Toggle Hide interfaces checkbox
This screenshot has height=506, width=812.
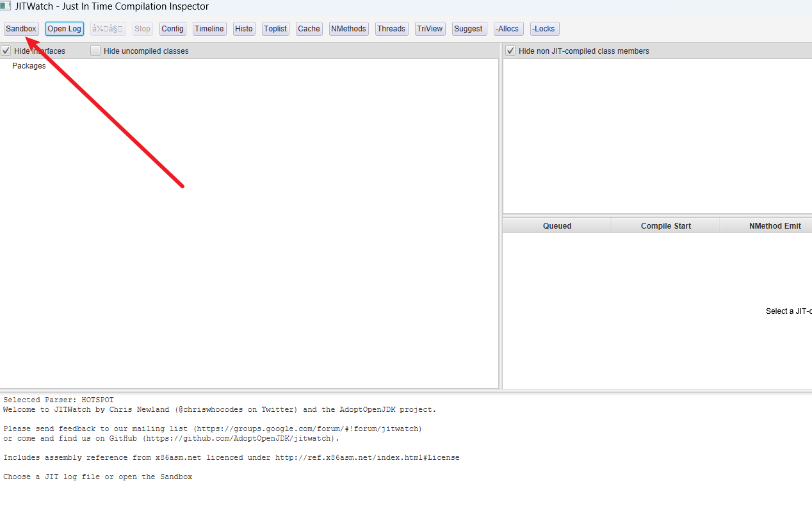coord(6,51)
